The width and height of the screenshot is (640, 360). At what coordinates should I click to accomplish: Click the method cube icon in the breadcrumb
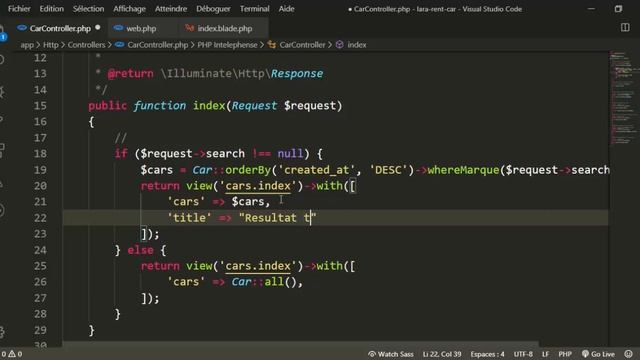(340, 45)
